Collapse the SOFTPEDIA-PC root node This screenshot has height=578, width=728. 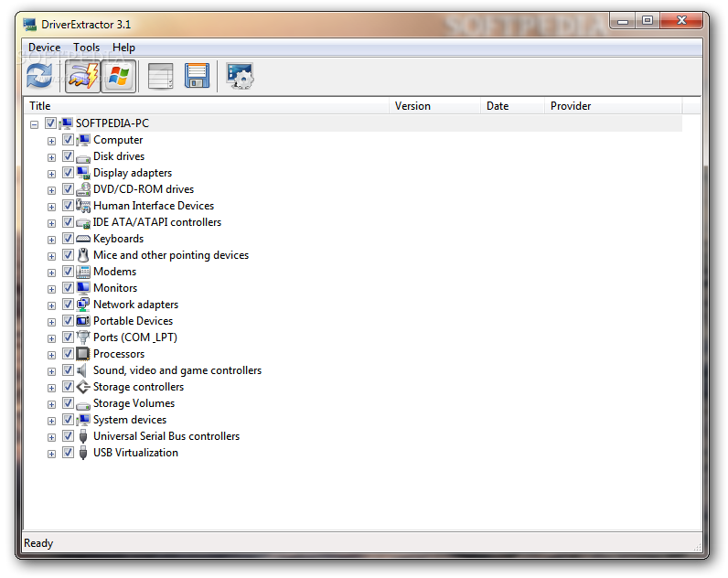tap(34, 124)
